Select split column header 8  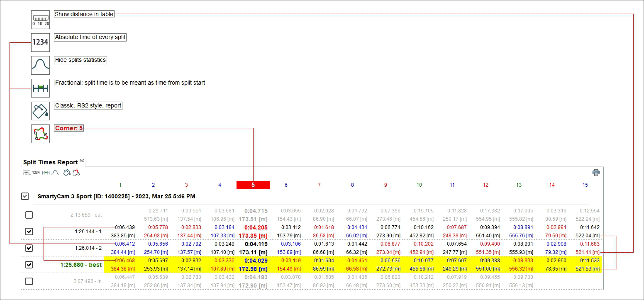[352, 185]
